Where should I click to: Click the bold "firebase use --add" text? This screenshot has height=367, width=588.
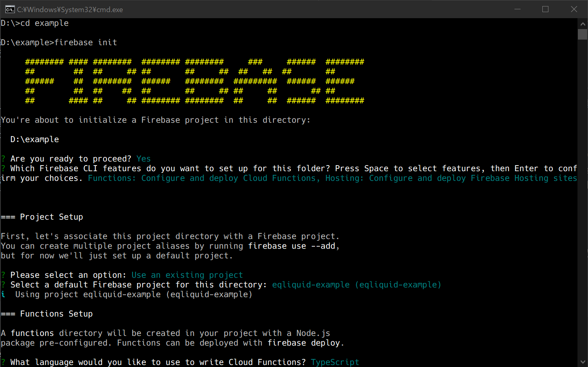(x=293, y=246)
